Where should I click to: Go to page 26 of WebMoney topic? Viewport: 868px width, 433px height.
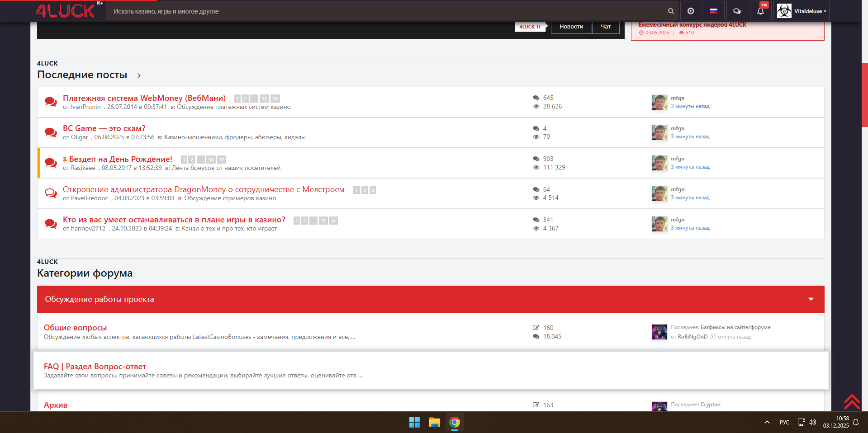[275, 99]
